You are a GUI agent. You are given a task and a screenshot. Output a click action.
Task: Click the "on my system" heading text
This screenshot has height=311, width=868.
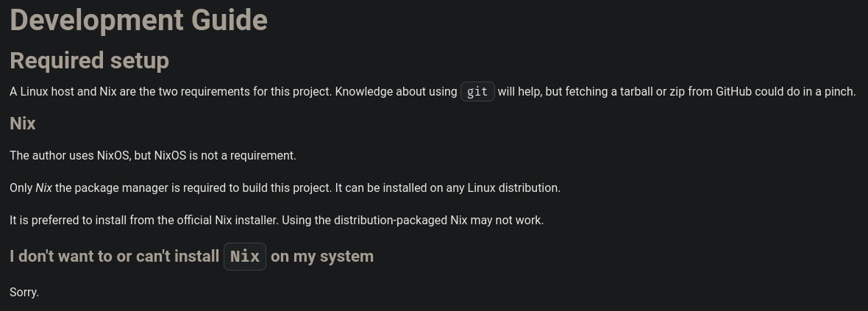322,256
